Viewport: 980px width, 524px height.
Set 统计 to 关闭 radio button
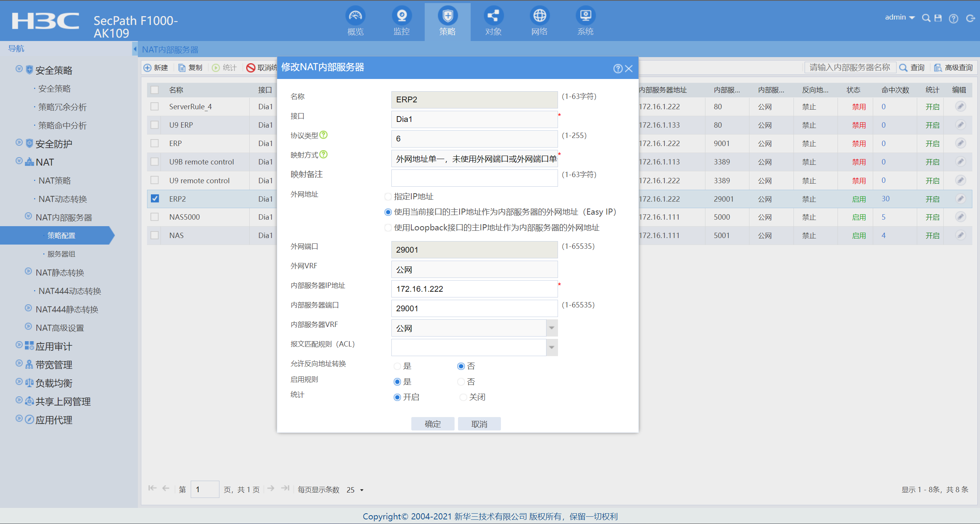(463, 397)
